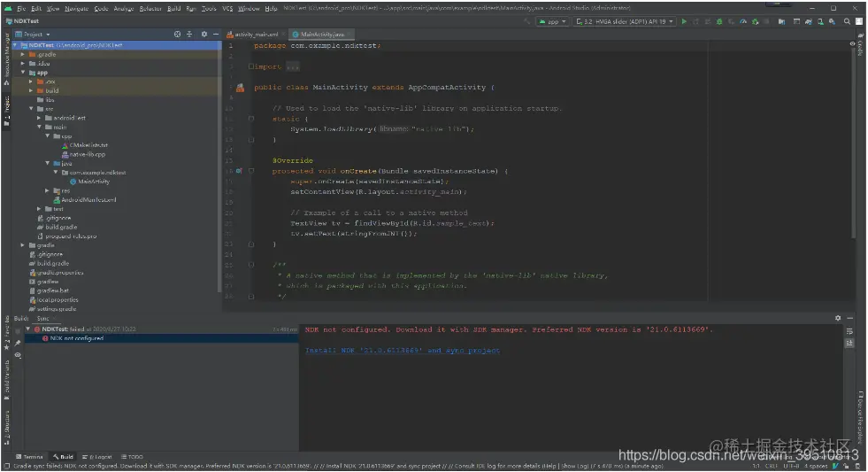
Task: Expand the .gradle folder
Action: tap(23, 54)
